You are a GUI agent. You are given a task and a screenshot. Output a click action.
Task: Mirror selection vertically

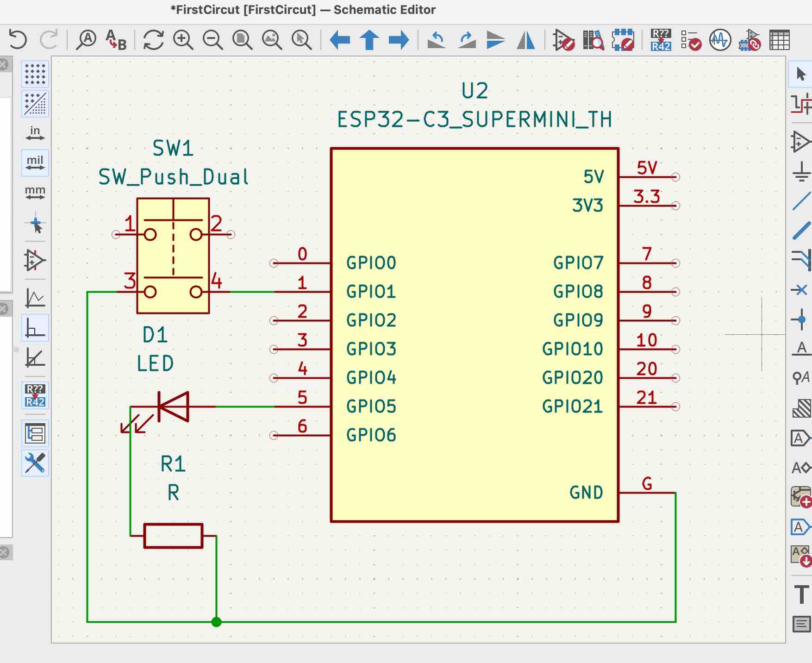(x=496, y=39)
